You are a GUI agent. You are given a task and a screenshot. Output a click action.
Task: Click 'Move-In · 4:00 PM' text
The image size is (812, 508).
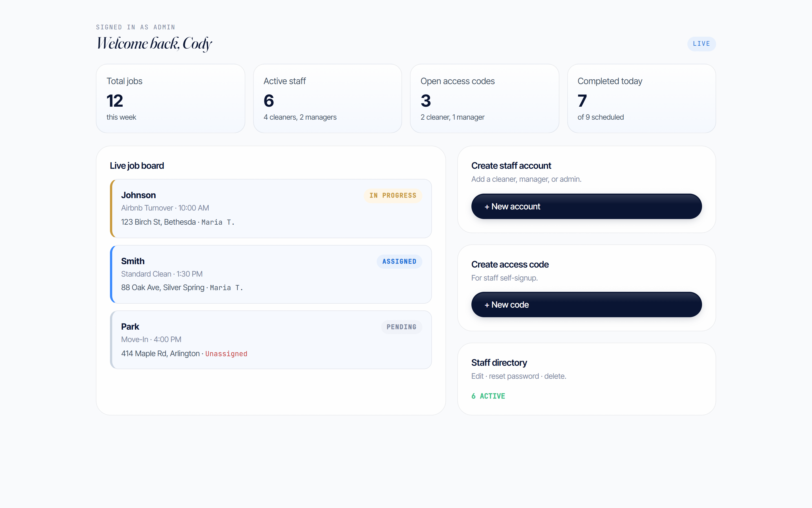pyautogui.click(x=151, y=340)
